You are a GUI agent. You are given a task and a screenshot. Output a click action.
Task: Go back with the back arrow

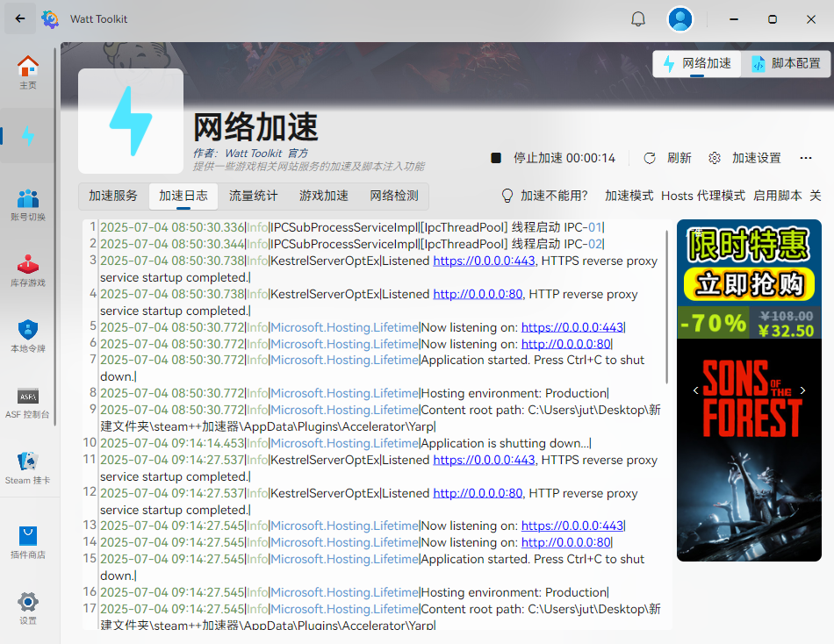[x=20, y=18]
